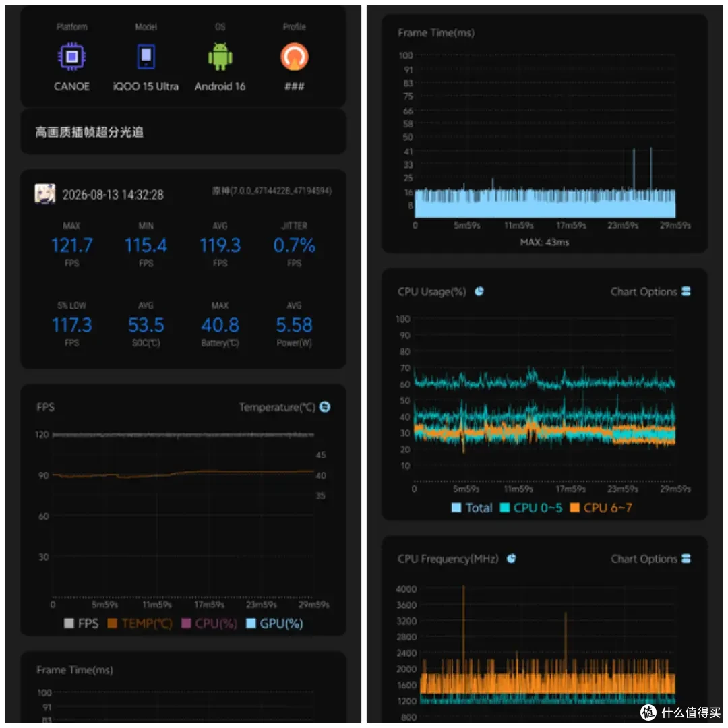Click the gray FPS legend color square
The width and height of the screenshot is (728, 728).
pyautogui.click(x=69, y=624)
